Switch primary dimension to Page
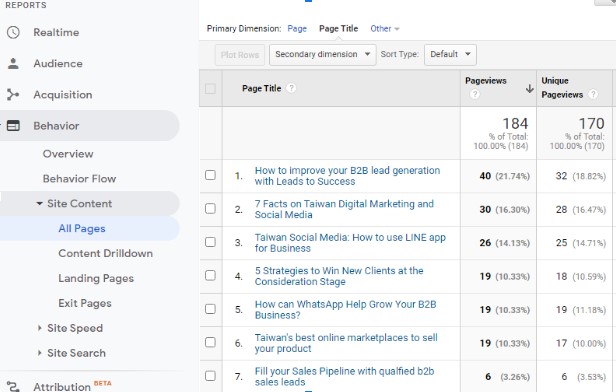This screenshot has height=392, width=616. point(297,29)
